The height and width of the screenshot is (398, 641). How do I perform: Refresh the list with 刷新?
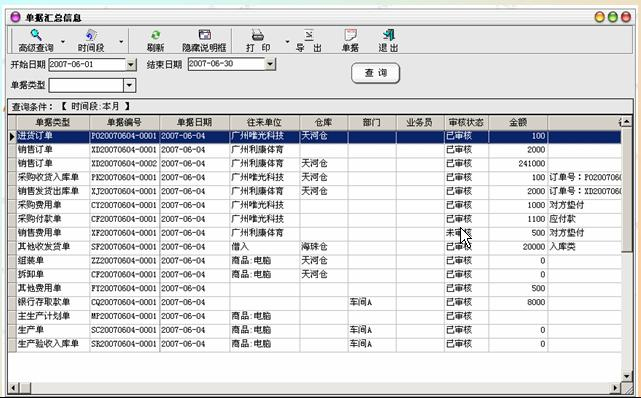155,40
